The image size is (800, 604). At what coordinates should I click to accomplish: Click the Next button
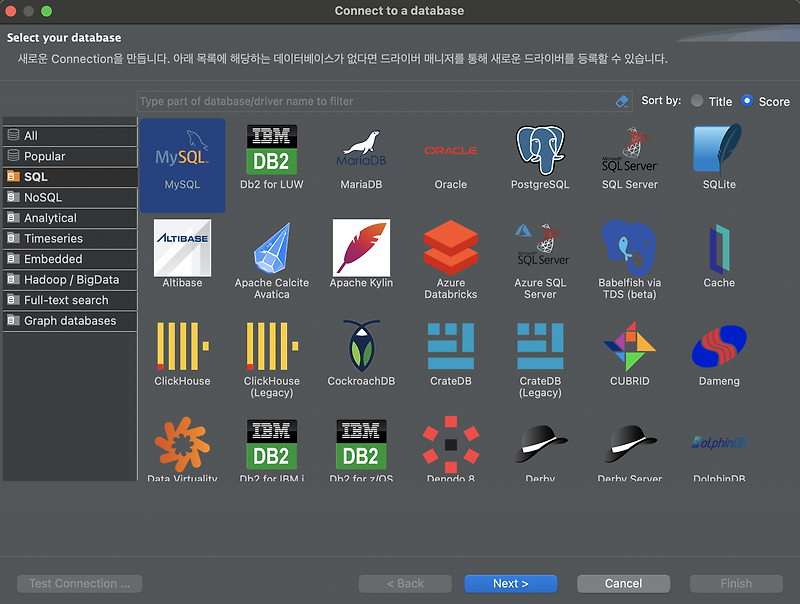511,584
